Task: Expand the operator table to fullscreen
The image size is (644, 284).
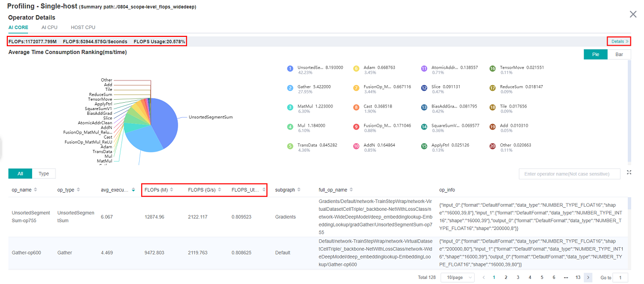Action: click(629, 173)
